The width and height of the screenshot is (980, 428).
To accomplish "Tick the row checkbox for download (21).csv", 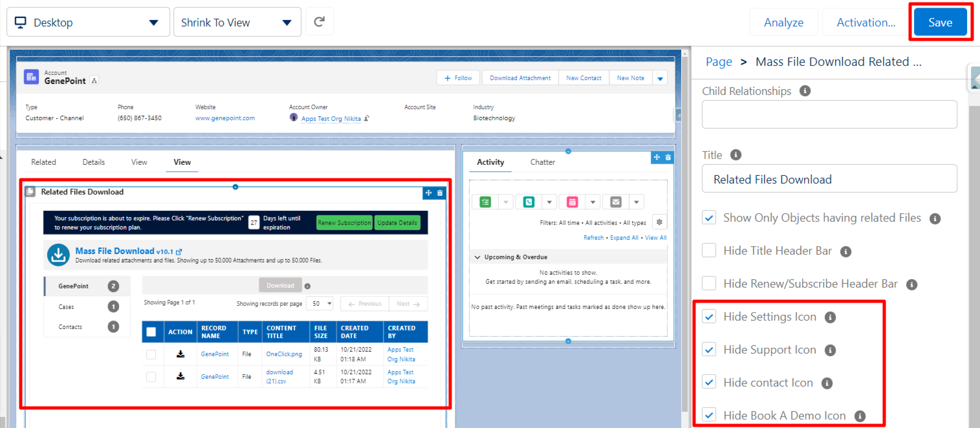I will tap(151, 376).
